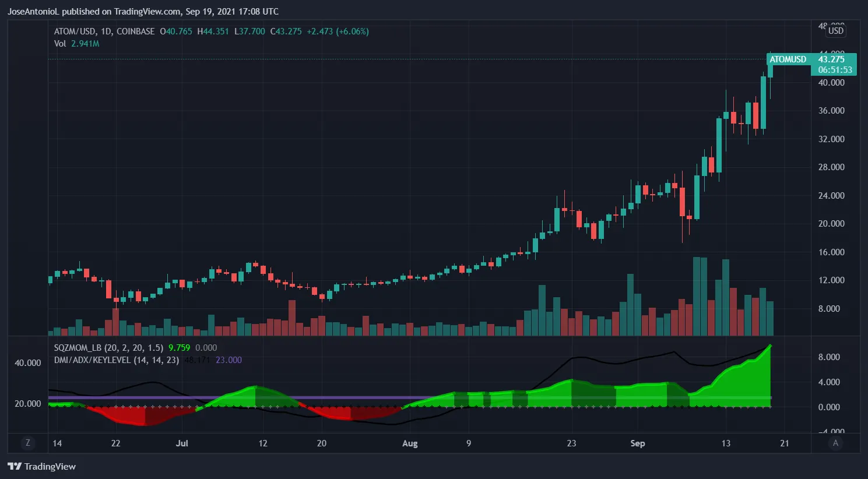This screenshot has height=479, width=868.
Task: Click the Aug label on time axis
Action: click(410, 443)
